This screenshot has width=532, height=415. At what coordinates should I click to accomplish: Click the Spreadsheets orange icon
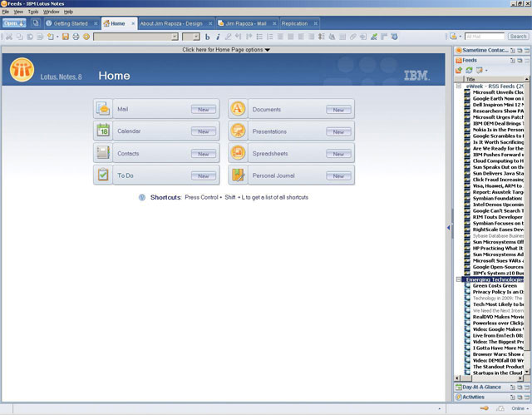coord(238,153)
